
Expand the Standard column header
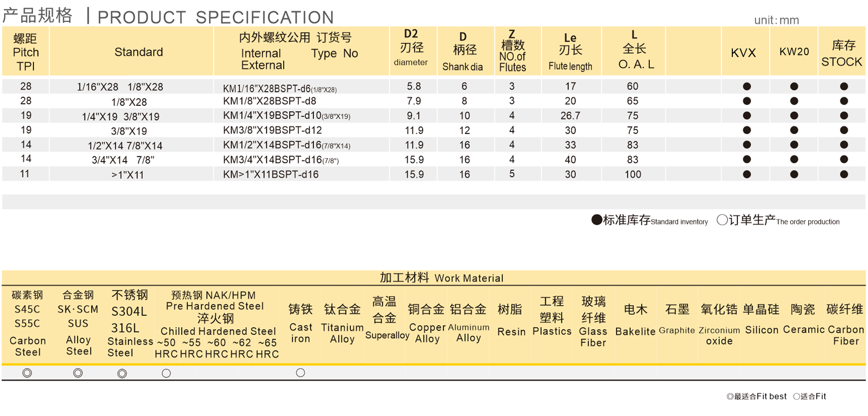pyautogui.click(x=138, y=51)
